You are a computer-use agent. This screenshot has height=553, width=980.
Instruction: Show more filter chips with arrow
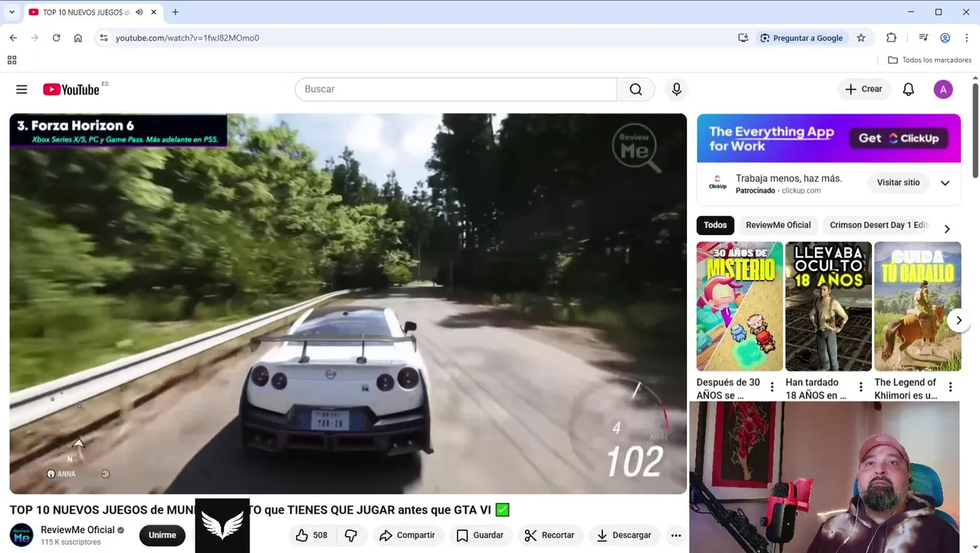click(947, 229)
